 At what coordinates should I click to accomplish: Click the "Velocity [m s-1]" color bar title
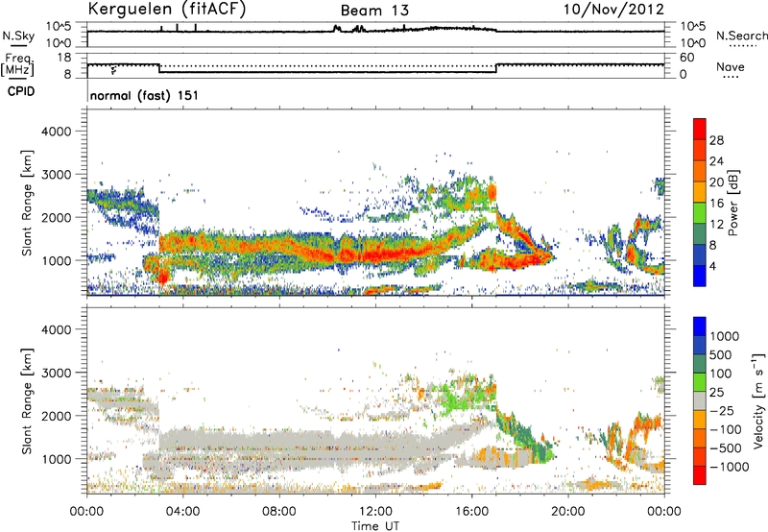click(758, 400)
